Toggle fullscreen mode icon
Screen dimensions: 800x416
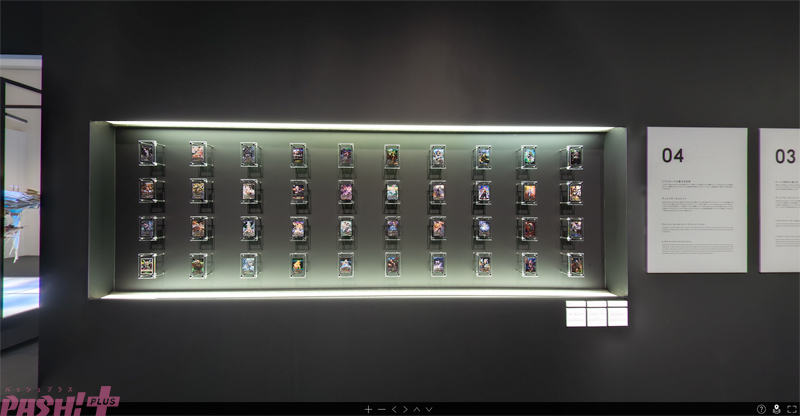click(790, 409)
